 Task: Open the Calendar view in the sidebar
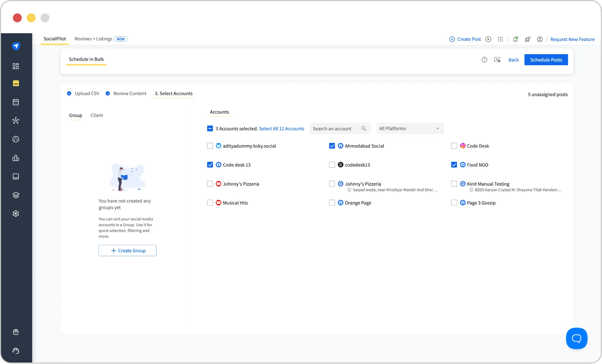click(16, 102)
